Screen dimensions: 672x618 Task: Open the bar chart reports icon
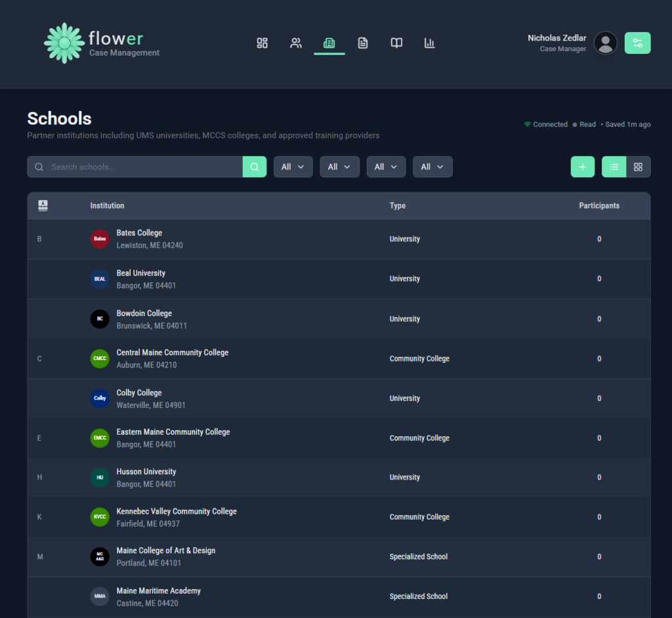pos(430,43)
